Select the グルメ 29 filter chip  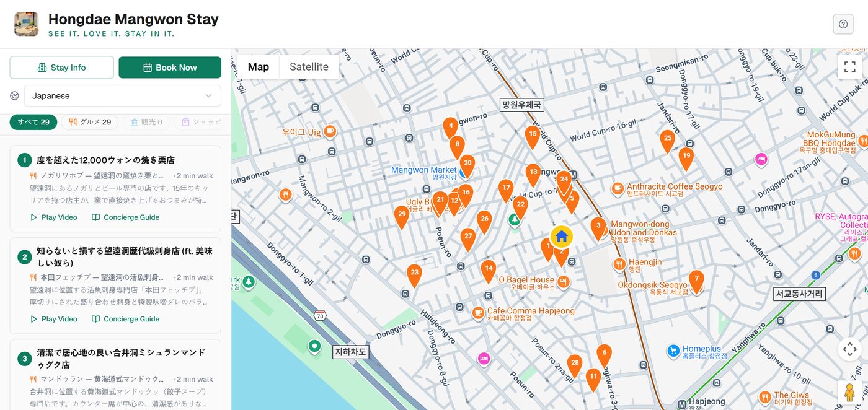coord(90,122)
